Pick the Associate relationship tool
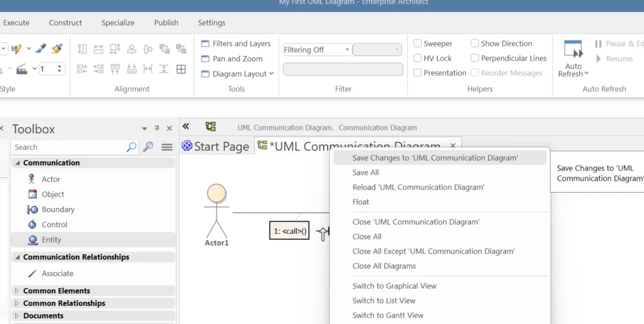The height and width of the screenshot is (324, 644). [51, 273]
